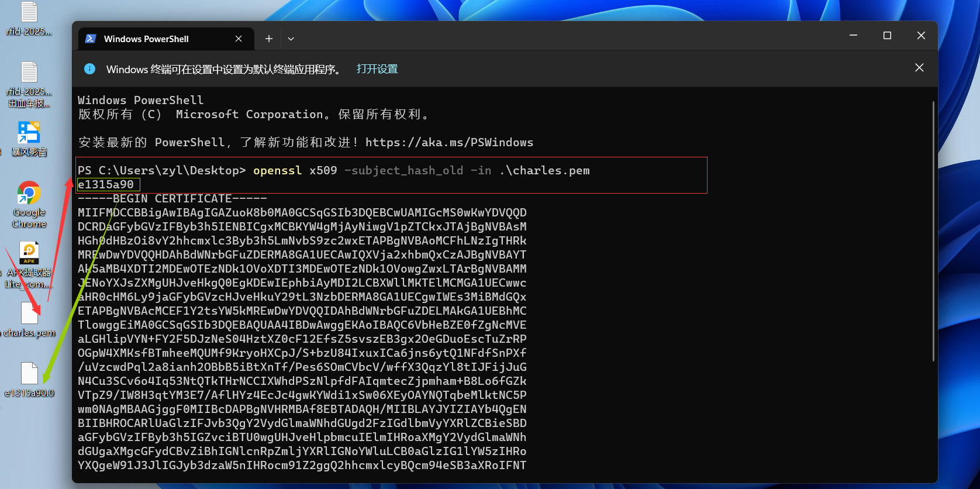Click the certificate line starting with N4Cu3SCv6o4Iq53
Screen dimensions: 980x489
[302, 381]
